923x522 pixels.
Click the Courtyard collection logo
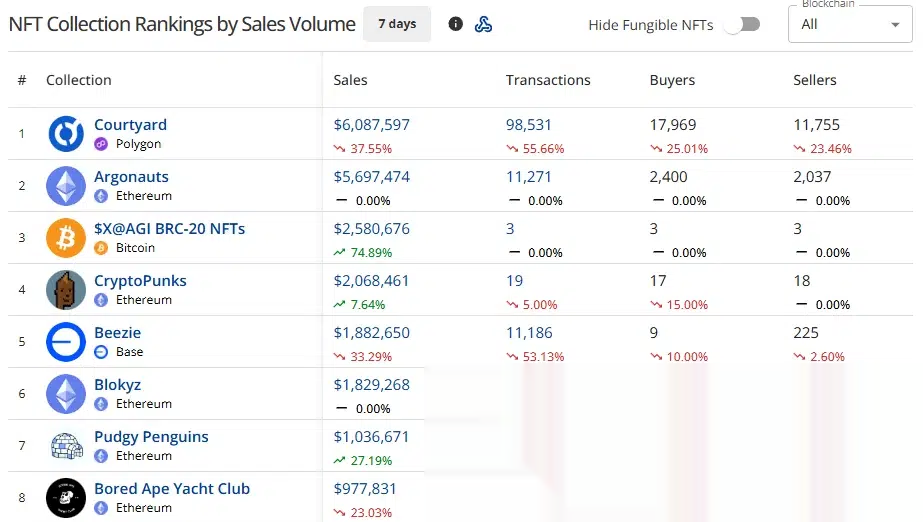(66, 134)
